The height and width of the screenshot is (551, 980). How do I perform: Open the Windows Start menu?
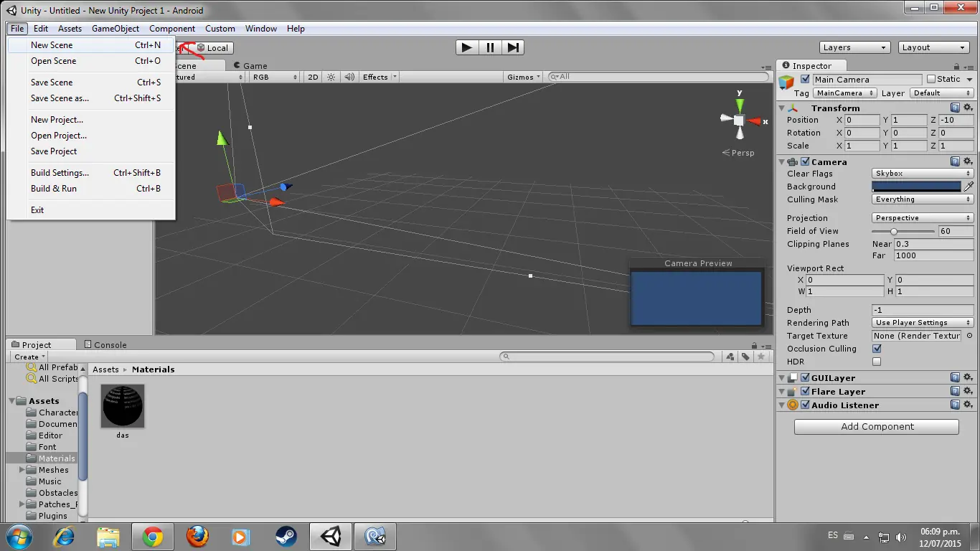pos(18,536)
